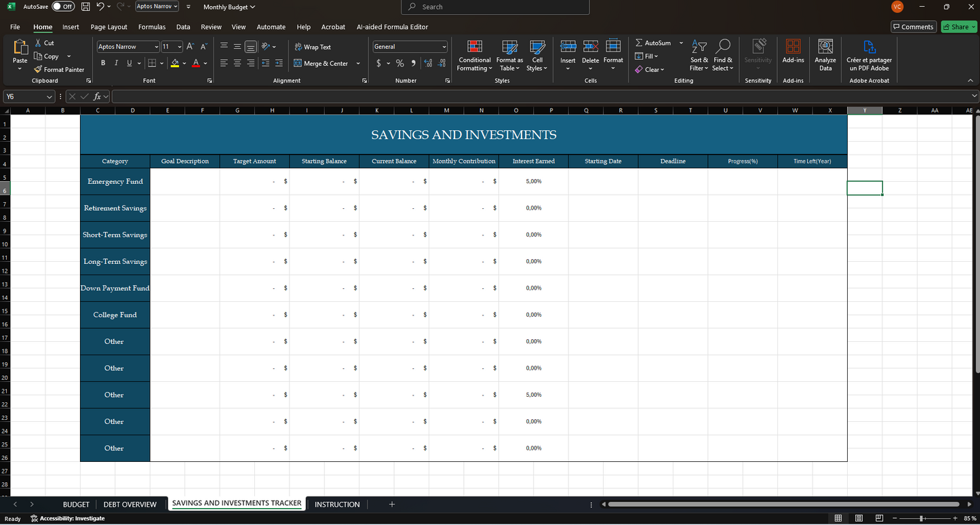Expand the Conditional Formatting menu
The height and width of the screenshot is (525, 980).
point(474,56)
